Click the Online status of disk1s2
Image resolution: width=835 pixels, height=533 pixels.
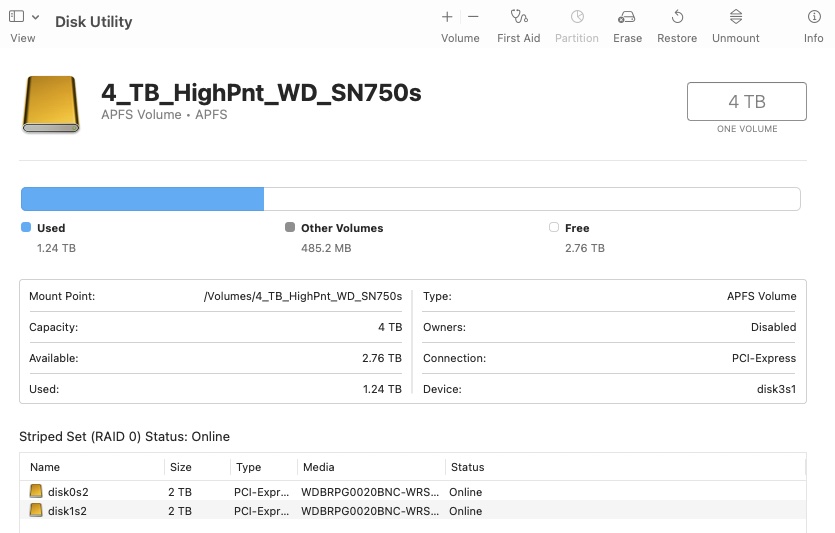coord(465,511)
